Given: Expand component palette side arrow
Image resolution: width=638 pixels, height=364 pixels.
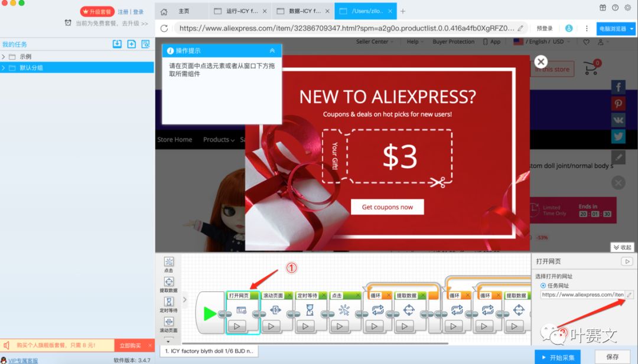Looking at the screenshot, I should coord(185,300).
